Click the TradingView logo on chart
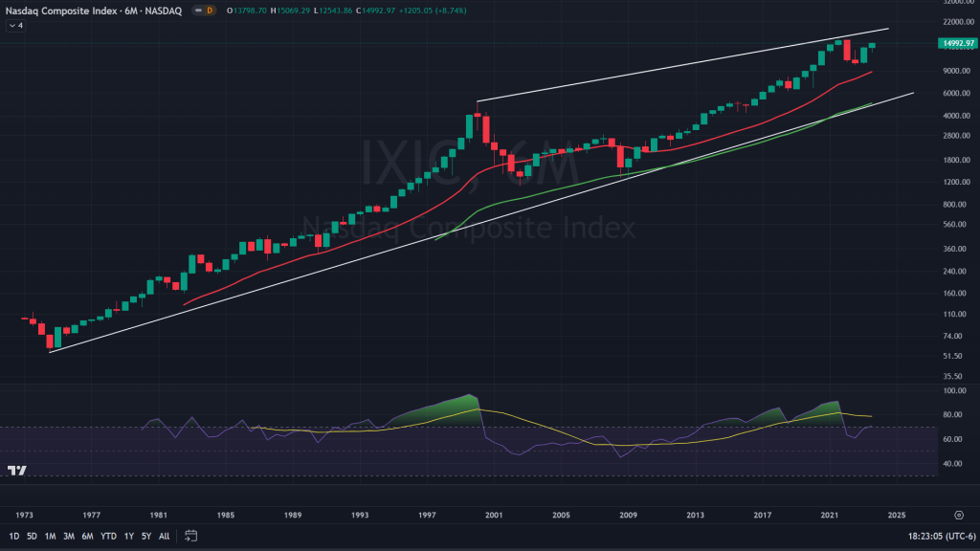Screen dimensions: 980x551 coord(16,470)
